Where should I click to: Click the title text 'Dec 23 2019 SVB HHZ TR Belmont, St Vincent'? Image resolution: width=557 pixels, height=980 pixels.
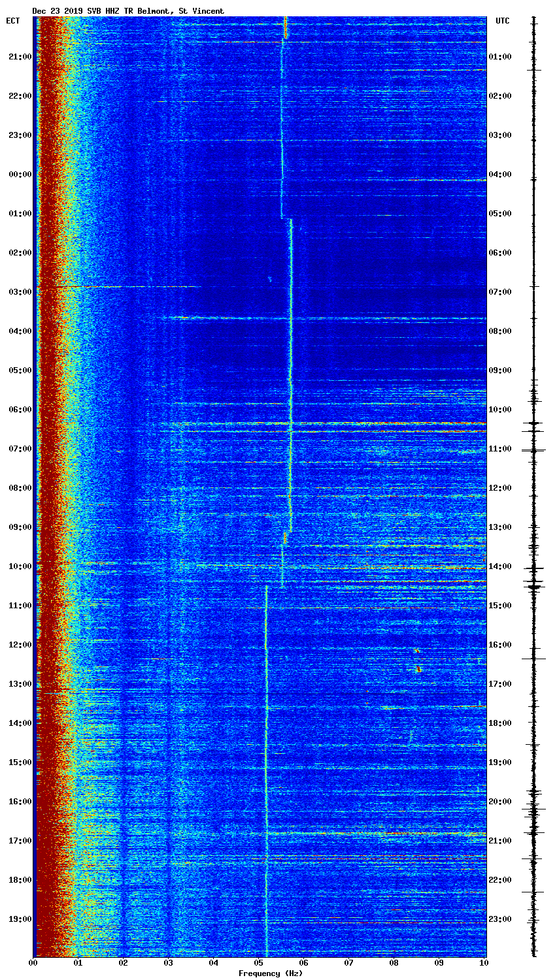pyautogui.click(x=128, y=11)
